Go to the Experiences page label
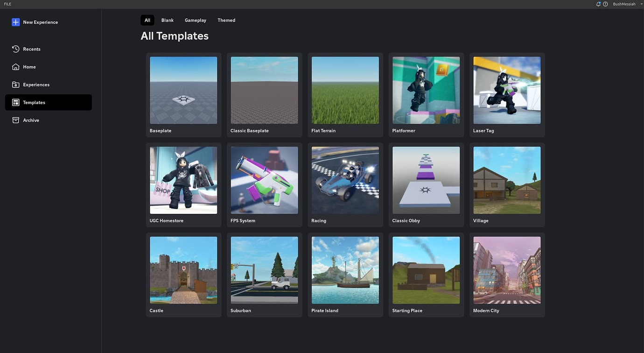 coord(36,85)
